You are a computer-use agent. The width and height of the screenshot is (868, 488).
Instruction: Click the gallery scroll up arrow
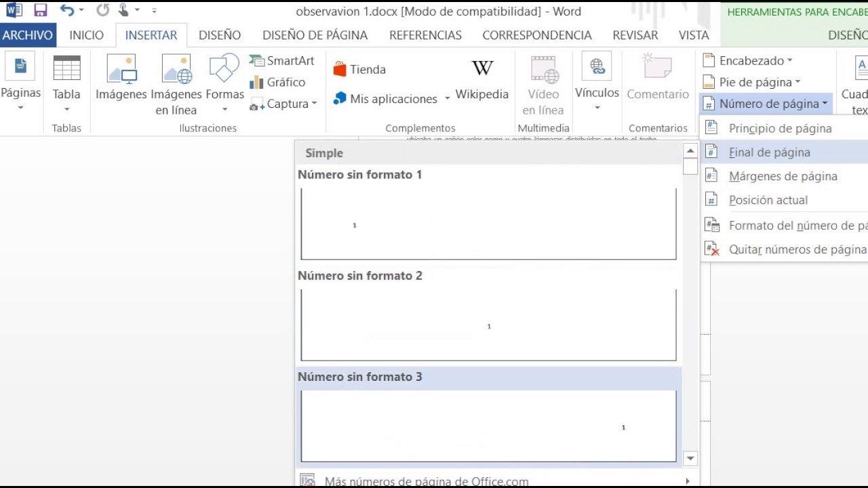tap(690, 151)
